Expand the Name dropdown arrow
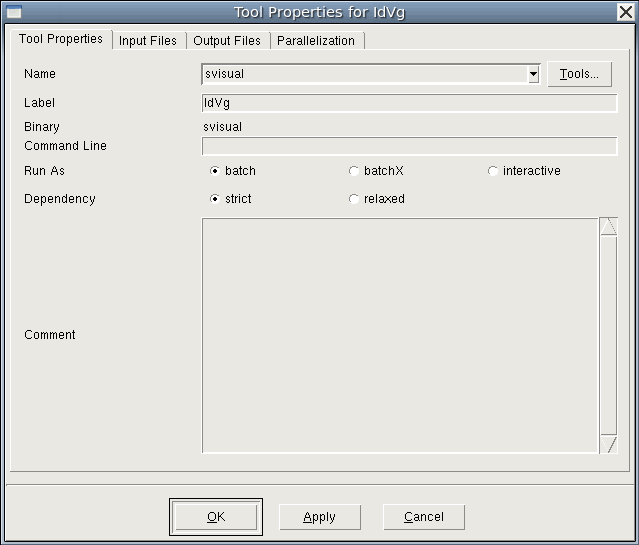This screenshot has width=639, height=545. click(x=533, y=74)
